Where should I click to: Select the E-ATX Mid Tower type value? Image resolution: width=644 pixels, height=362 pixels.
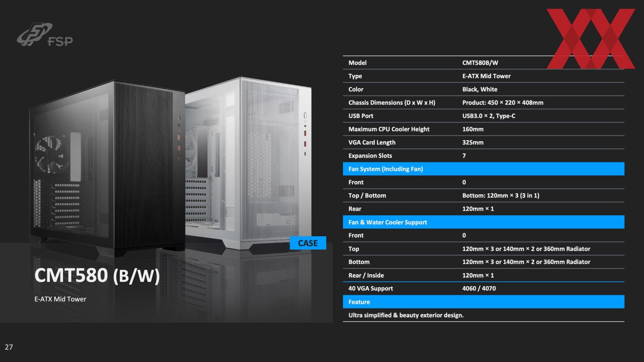tap(486, 76)
